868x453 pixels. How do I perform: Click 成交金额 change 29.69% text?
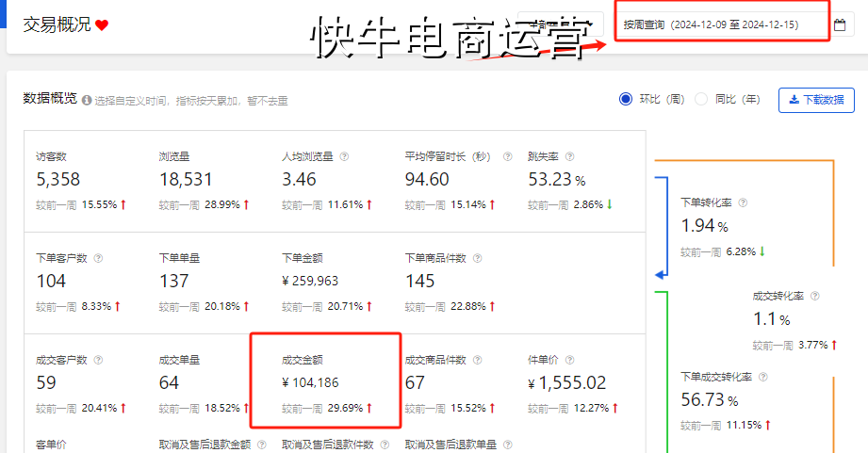coord(346,408)
